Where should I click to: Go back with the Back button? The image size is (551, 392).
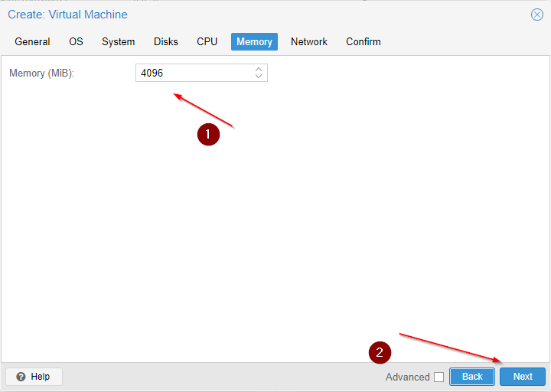tap(472, 377)
